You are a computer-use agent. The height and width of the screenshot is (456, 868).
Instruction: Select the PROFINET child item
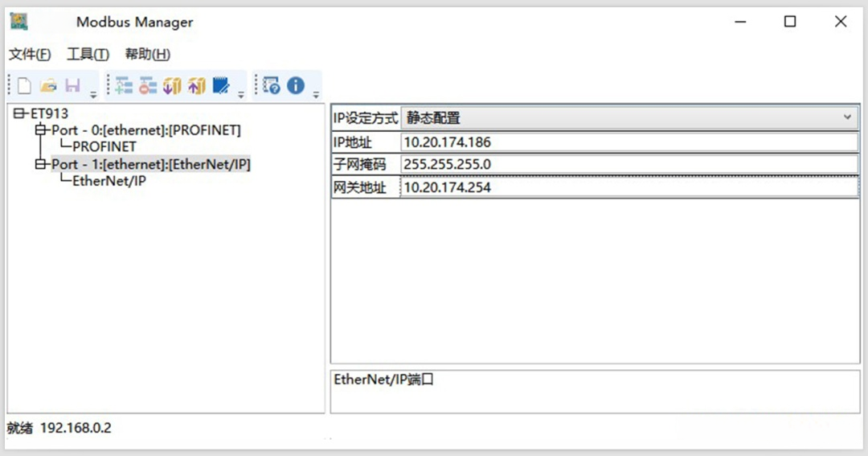[x=104, y=147]
